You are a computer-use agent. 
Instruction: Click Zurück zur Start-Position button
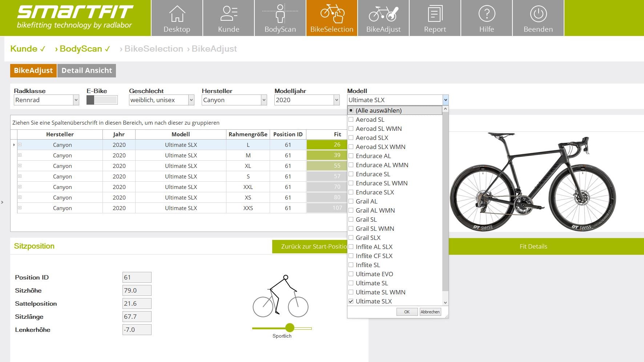(x=310, y=246)
